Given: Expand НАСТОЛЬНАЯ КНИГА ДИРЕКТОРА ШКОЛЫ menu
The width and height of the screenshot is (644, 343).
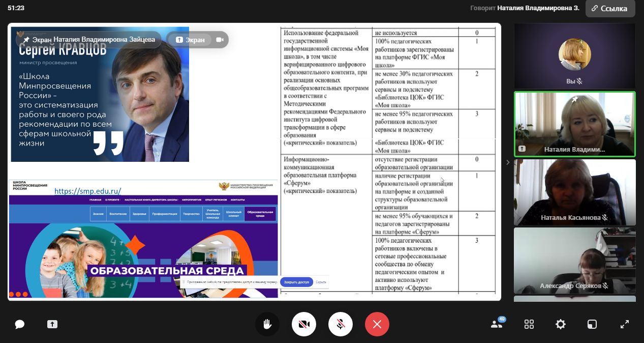Looking at the screenshot, I should point(151,200).
